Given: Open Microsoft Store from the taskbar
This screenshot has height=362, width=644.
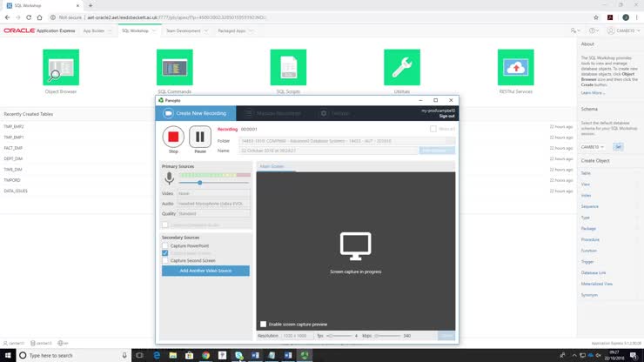Looking at the screenshot, I should 190,355.
